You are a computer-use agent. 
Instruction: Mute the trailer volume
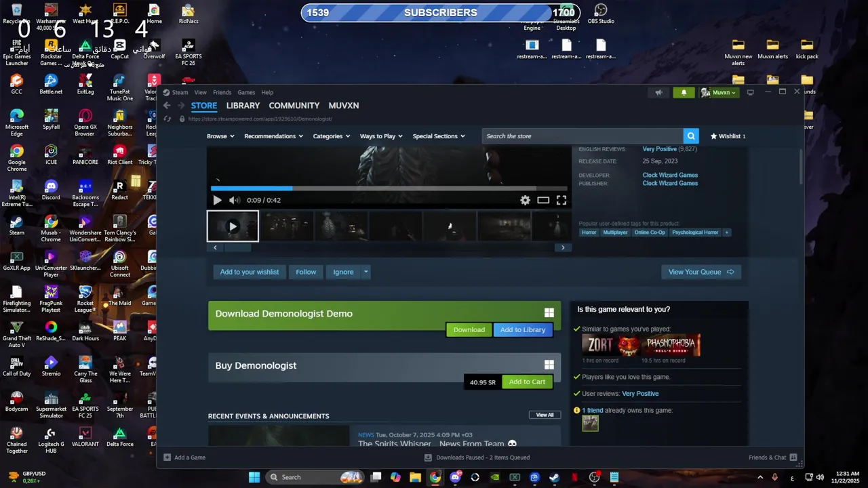point(235,200)
